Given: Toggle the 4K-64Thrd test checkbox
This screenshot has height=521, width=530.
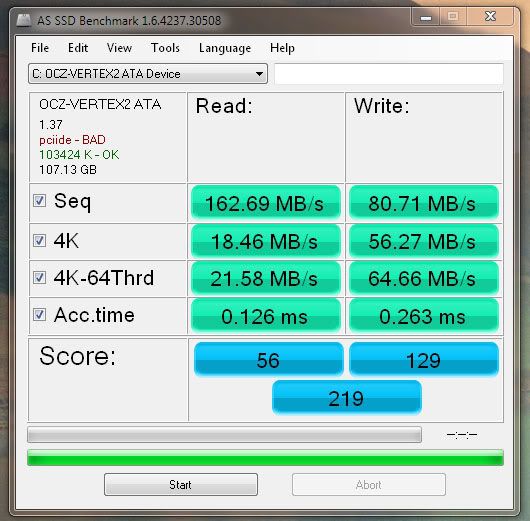Looking at the screenshot, I should (40, 278).
